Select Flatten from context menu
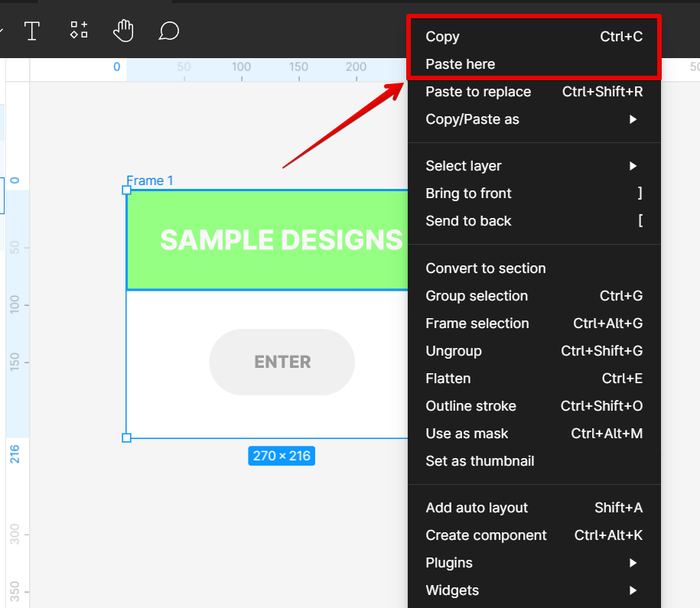Image resolution: width=700 pixels, height=608 pixels. coord(448,379)
